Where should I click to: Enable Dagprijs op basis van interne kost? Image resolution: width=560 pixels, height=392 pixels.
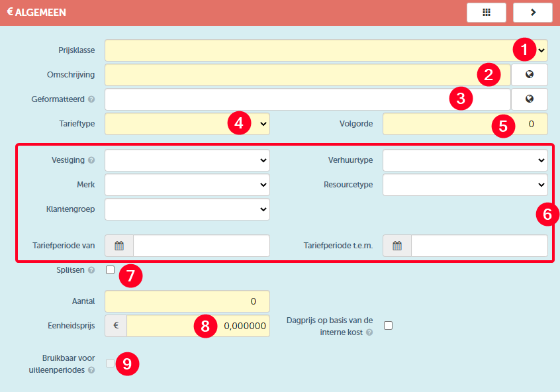388,326
